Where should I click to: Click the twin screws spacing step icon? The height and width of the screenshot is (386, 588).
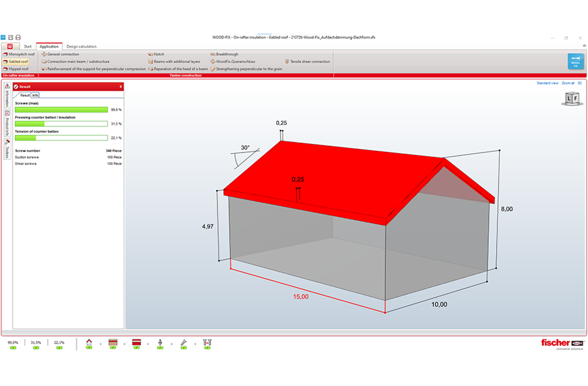pos(207,342)
